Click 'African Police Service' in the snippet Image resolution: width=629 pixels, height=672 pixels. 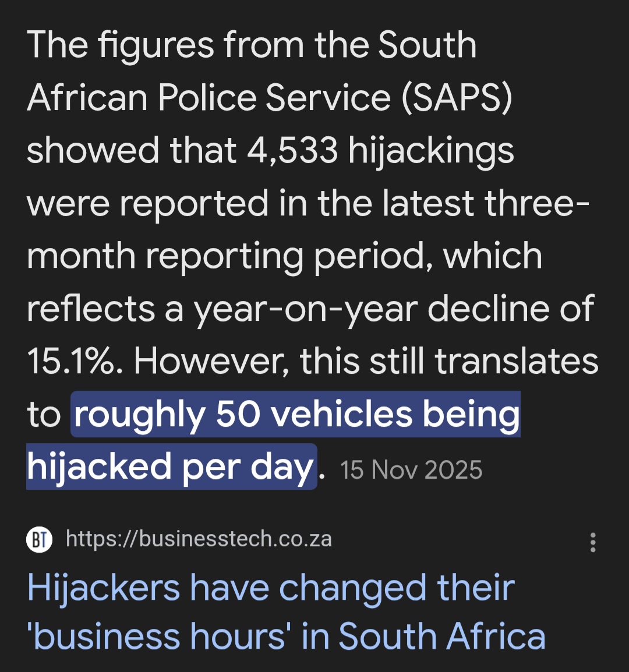(209, 97)
